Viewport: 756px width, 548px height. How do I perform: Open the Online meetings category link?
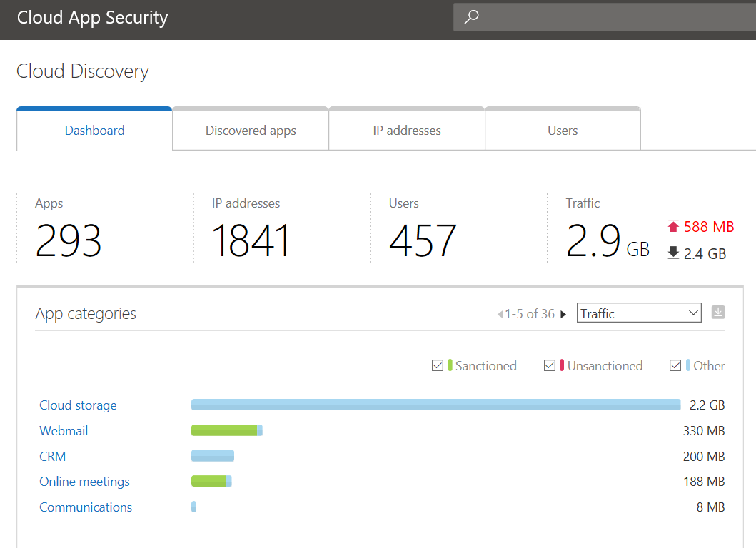click(x=84, y=482)
